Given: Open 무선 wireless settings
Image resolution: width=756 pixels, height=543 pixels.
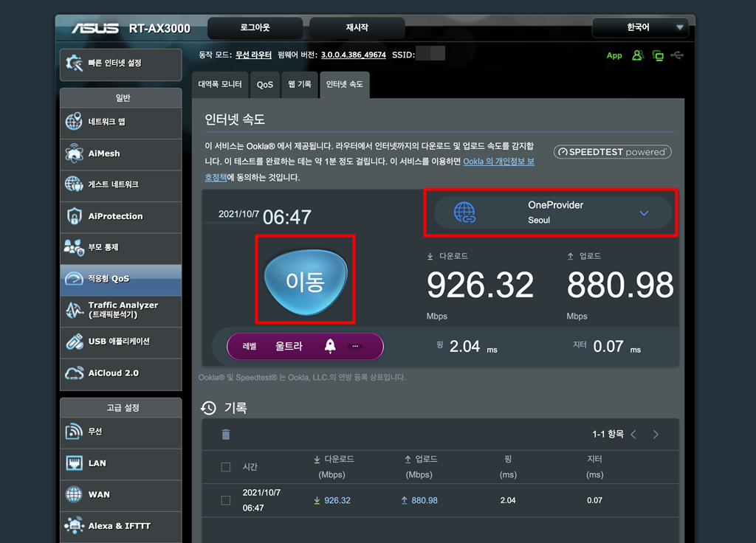Looking at the screenshot, I should click(x=120, y=432).
